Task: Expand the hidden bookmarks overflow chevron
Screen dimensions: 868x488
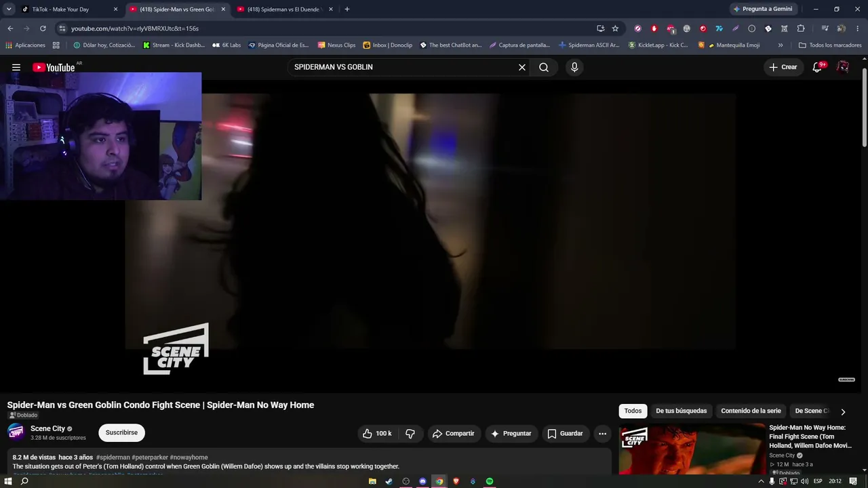Action: (x=781, y=45)
